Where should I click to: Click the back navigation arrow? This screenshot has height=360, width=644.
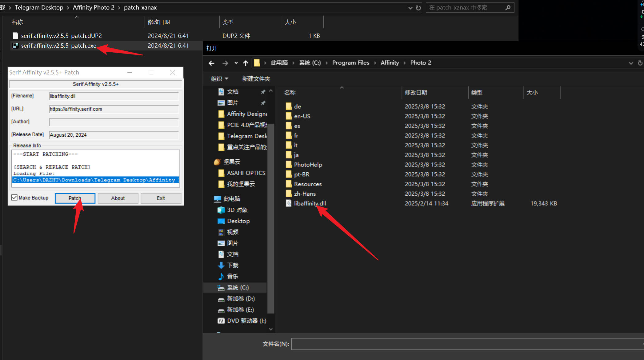coord(211,63)
